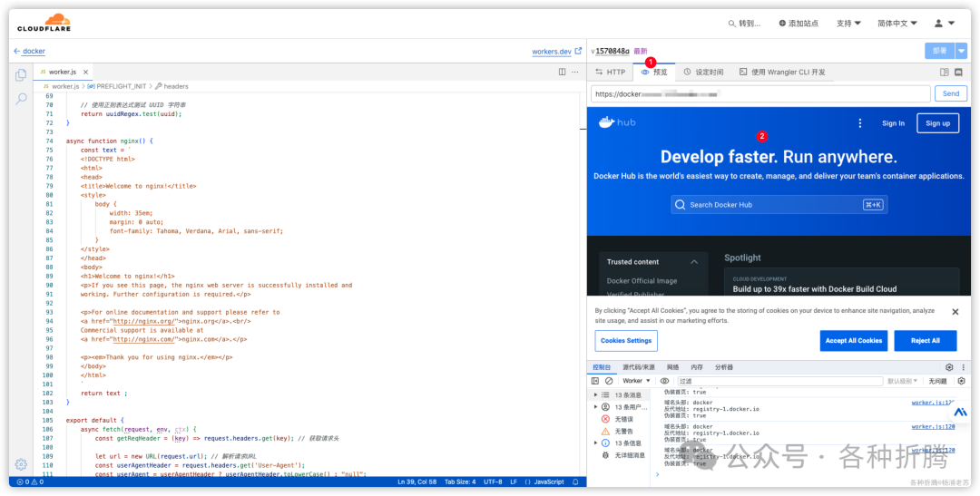Click the notification bell in status bar
The height and width of the screenshot is (496, 980).
[x=575, y=481]
